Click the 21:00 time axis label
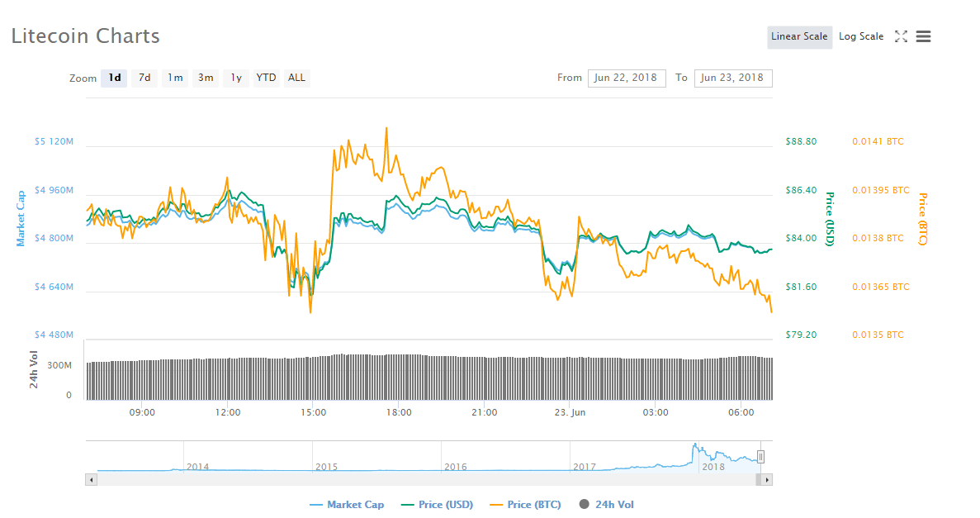This screenshot has height=518, width=980. click(x=485, y=412)
